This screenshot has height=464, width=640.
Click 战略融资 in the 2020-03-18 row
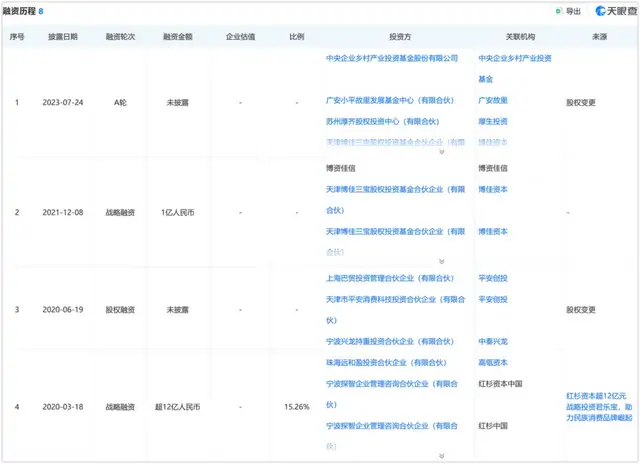(x=120, y=407)
